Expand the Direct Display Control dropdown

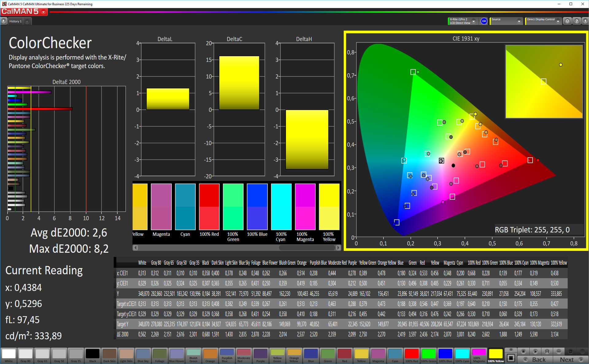pyautogui.click(x=558, y=21)
